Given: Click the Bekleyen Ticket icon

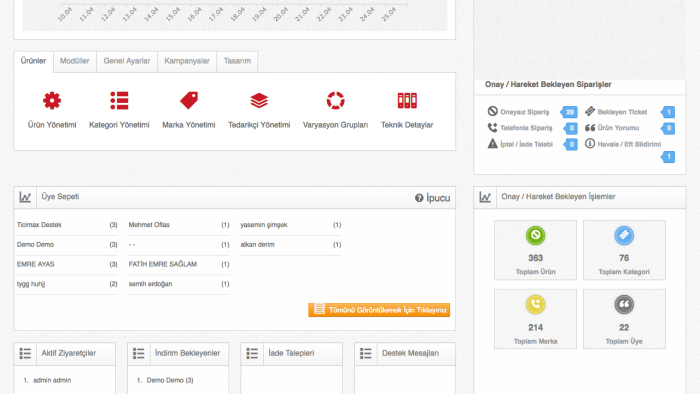Looking at the screenshot, I should [x=590, y=111].
